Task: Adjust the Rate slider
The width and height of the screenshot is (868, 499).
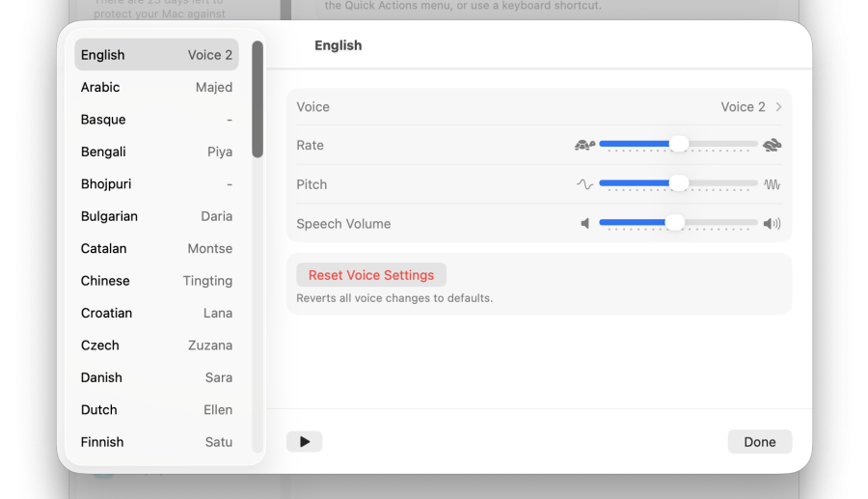Action: tap(678, 145)
